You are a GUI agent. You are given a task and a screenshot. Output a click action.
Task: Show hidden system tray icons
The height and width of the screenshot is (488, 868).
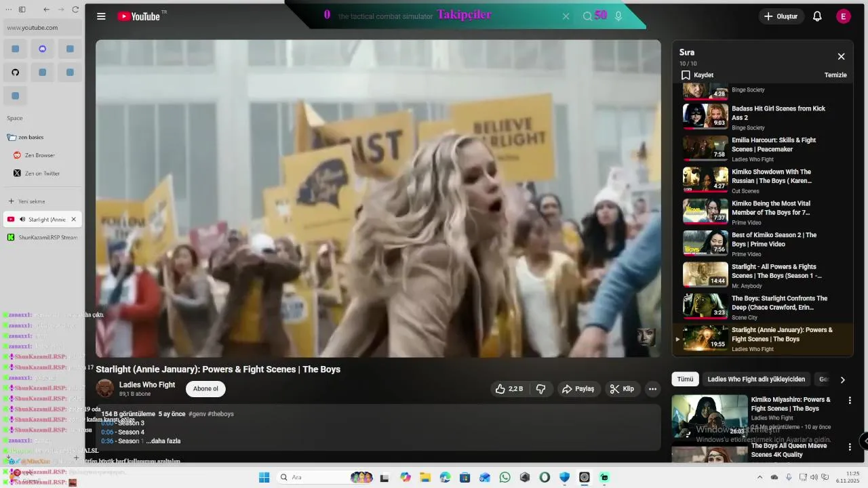pos(759,477)
